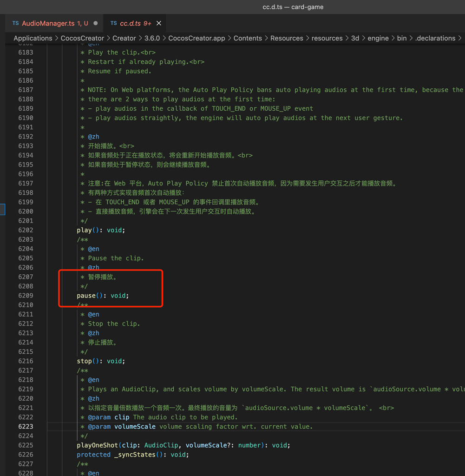Click the '暂停播放。' comment text
This screenshot has width=465, height=476.
102,277
